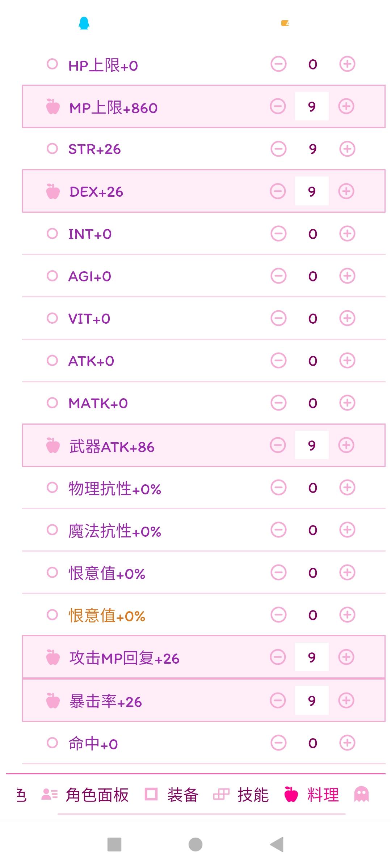
Task: Click the plus icon for 攻击MP回复
Action: click(x=346, y=657)
